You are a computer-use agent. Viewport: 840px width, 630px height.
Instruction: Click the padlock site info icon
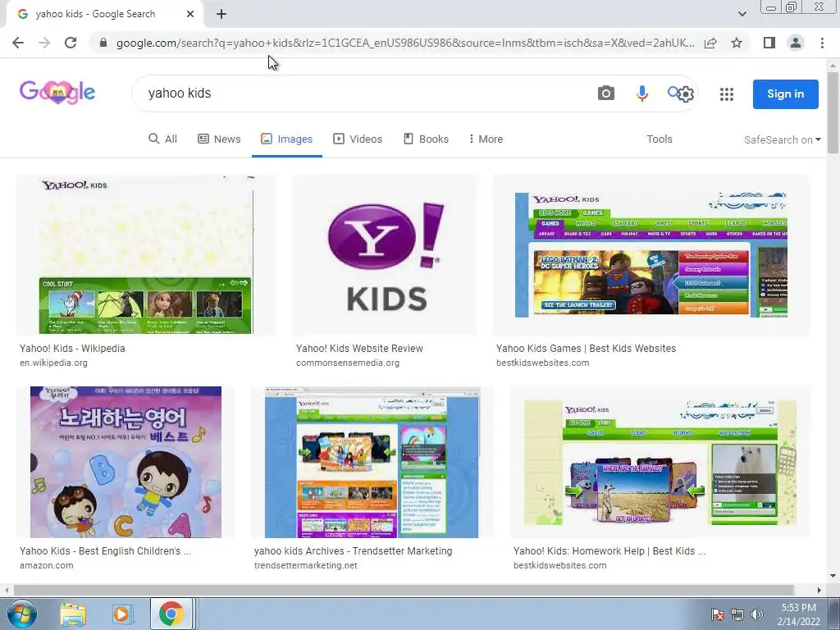point(103,43)
